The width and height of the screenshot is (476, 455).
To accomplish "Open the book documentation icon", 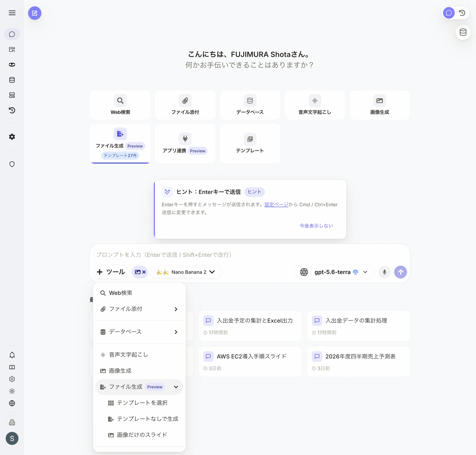I will coord(12,367).
